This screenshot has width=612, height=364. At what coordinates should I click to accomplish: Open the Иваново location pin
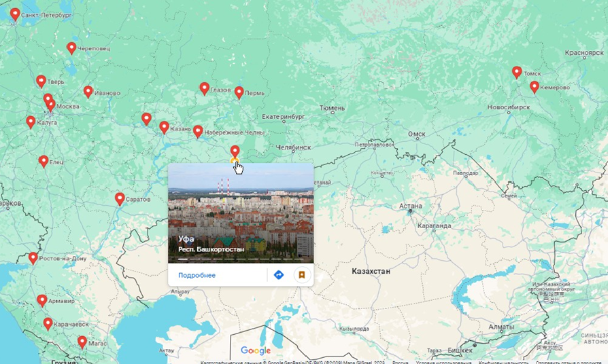point(88,92)
